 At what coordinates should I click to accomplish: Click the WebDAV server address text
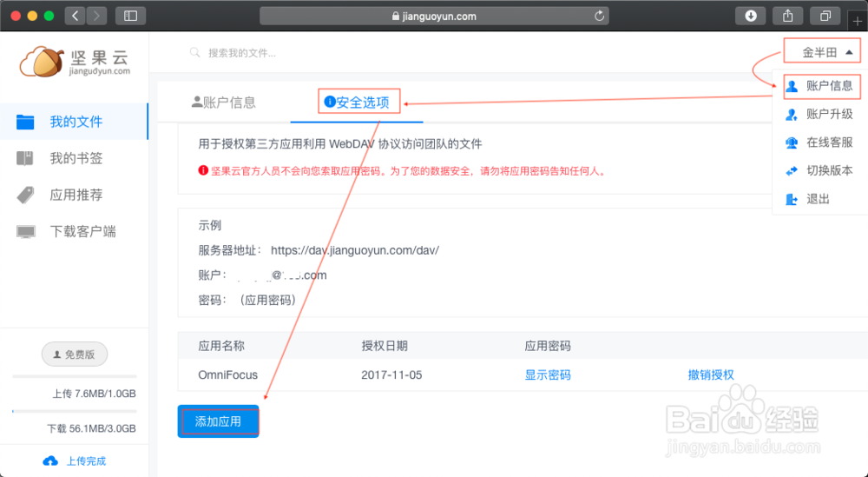355,250
